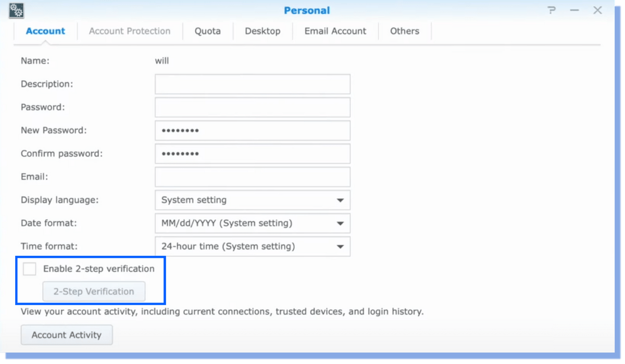Click the Description input field
This screenshot has height=364, width=625.
click(x=253, y=84)
